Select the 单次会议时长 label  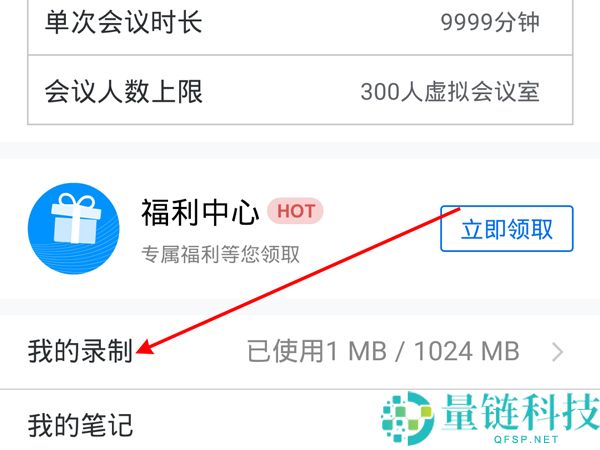(123, 22)
